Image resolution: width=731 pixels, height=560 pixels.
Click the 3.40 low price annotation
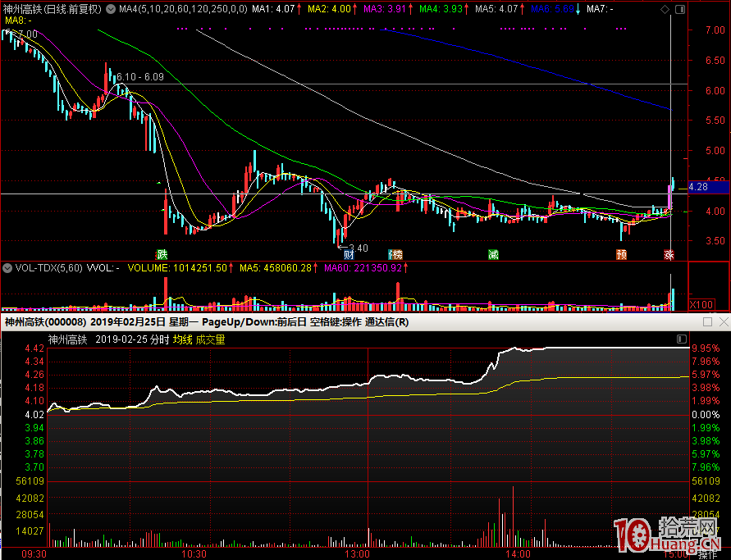[x=358, y=248]
